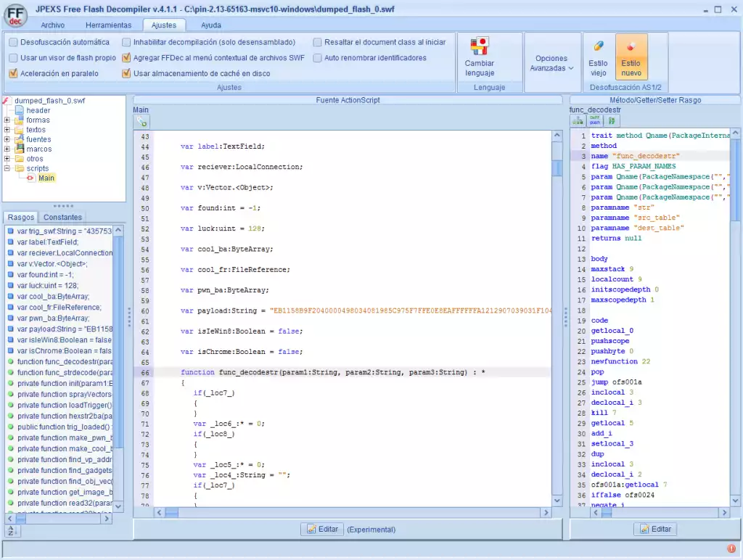This screenshot has height=560, width=743.
Task: Enable Desofuscación automática checkbox
Action: pyautogui.click(x=13, y=42)
